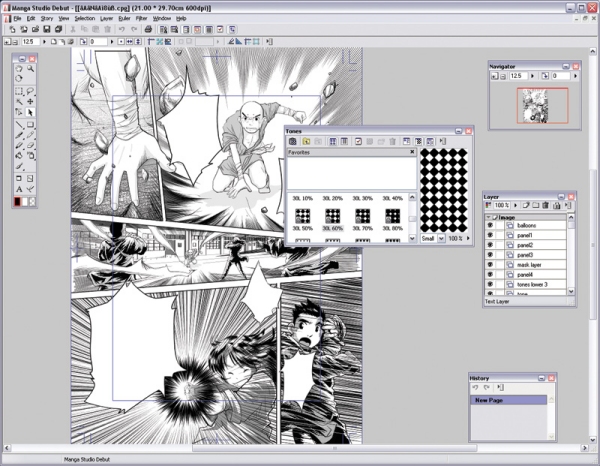Open the zoom arrow in Navigator palette

coord(532,76)
